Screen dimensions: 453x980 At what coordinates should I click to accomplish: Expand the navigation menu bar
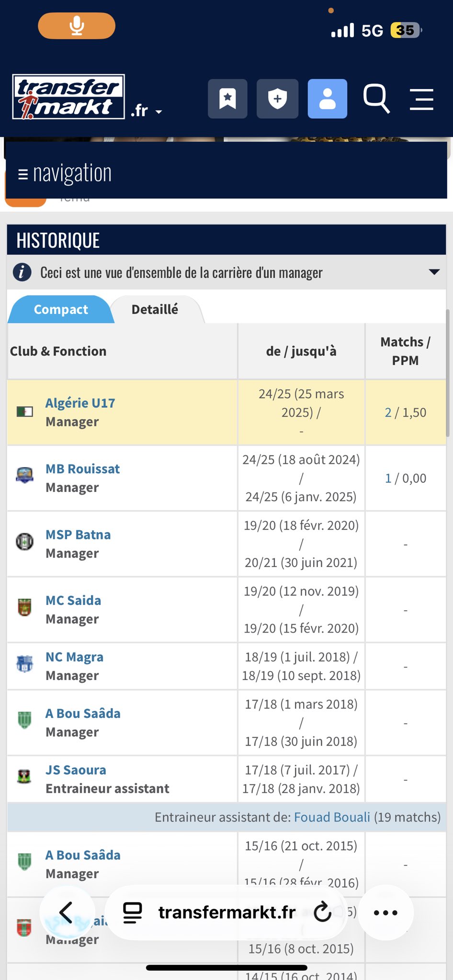(x=65, y=173)
